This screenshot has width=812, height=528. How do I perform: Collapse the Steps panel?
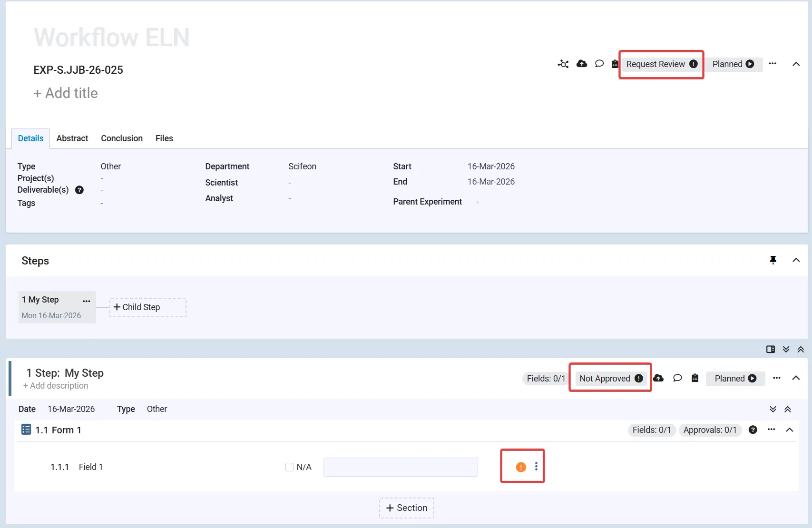point(796,260)
